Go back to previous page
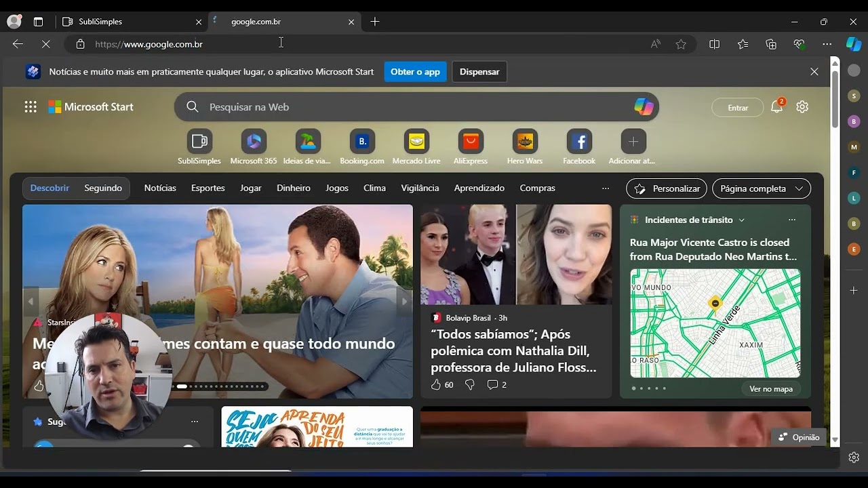 click(x=18, y=44)
